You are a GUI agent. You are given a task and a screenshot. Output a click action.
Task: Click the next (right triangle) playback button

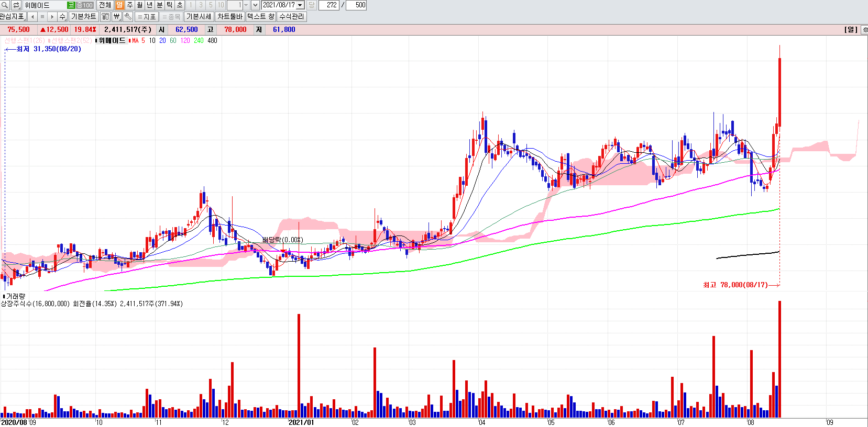[x=52, y=17]
